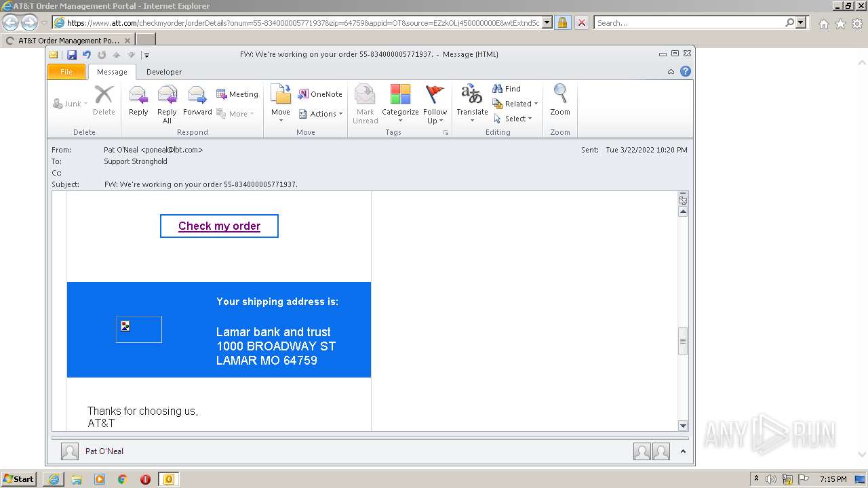This screenshot has height=488, width=868.
Task: Open the IE search provider dropdown arrow
Action: (802, 22)
